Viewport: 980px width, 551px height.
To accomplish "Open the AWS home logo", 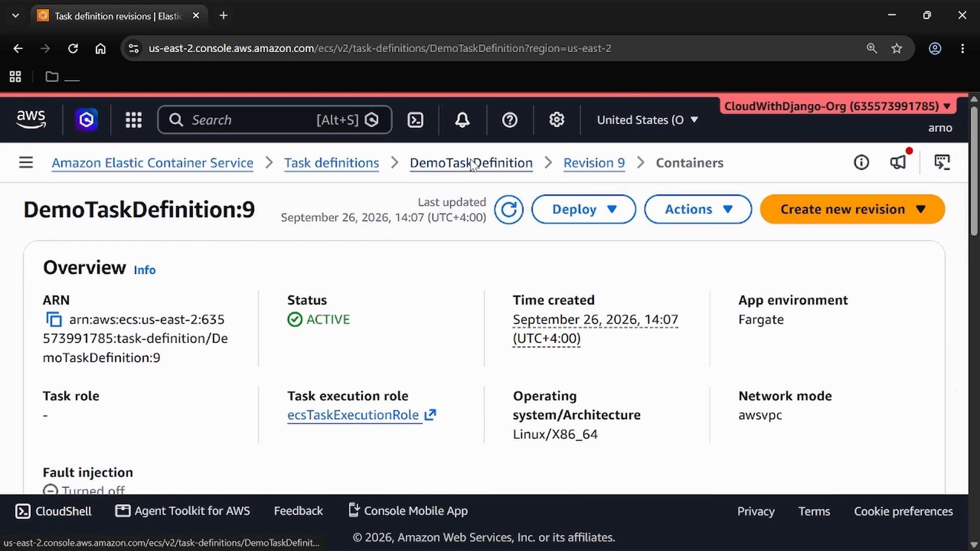I will pyautogui.click(x=31, y=119).
